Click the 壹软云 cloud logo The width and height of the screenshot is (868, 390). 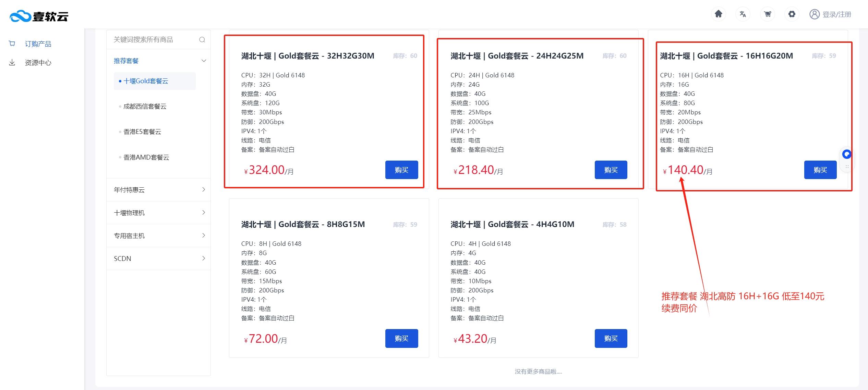point(39,16)
